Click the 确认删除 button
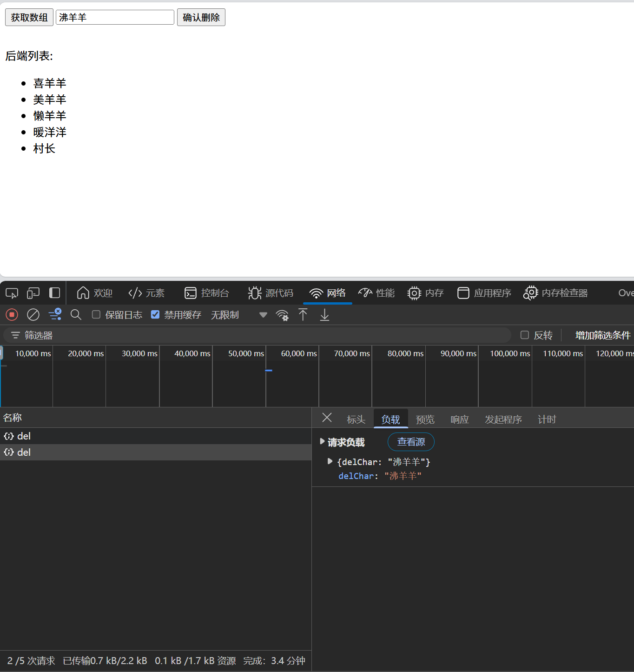This screenshot has width=634, height=672. pyautogui.click(x=201, y=17)
